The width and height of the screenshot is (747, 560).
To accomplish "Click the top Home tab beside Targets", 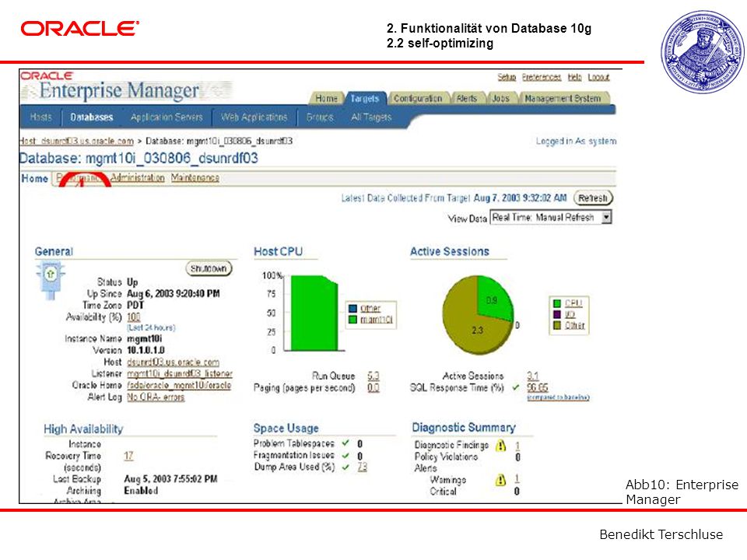I will click(326, 99).
